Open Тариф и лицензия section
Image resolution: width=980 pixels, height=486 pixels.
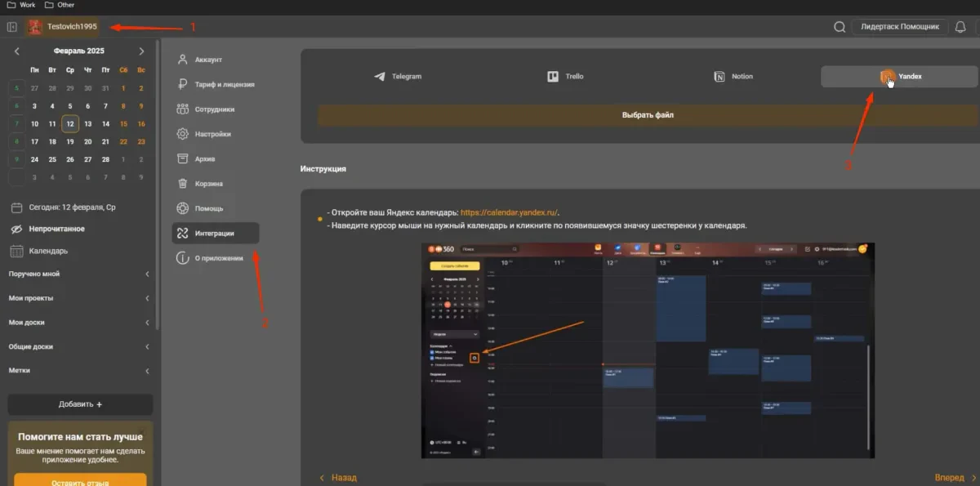click(x=216, y=84)
